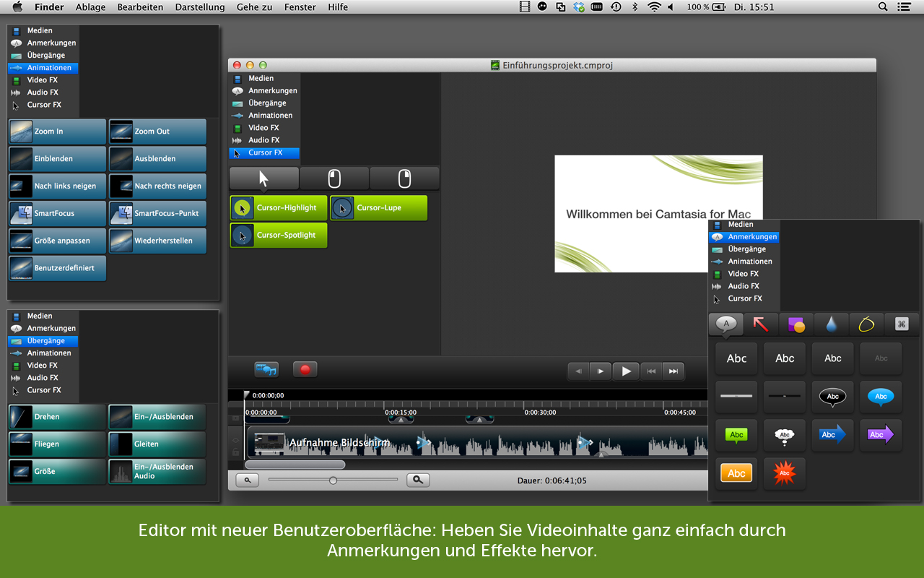Select the red arrow annotation tab
Viewport: 924px width, 578px height.
coord(761,324)
